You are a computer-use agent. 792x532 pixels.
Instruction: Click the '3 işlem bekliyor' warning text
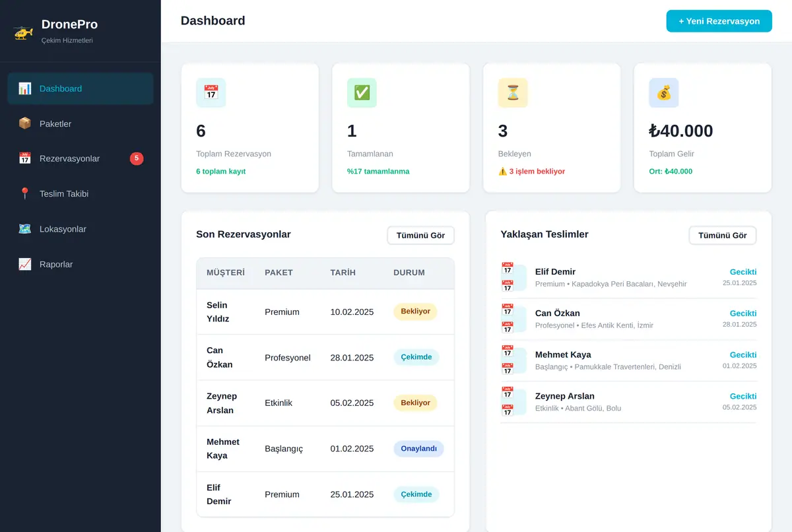(x=531, y=171)
